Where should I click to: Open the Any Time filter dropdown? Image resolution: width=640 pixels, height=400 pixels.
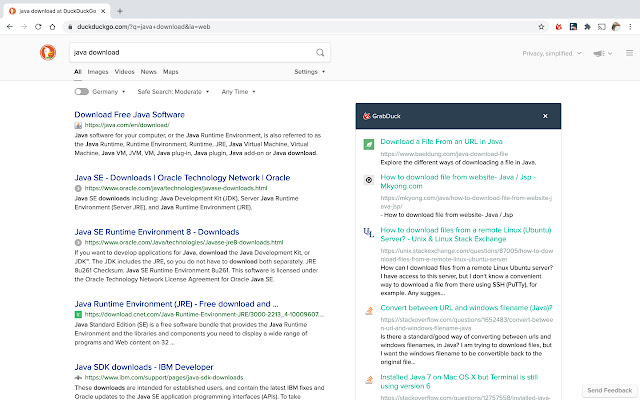(x=238, y=91)
